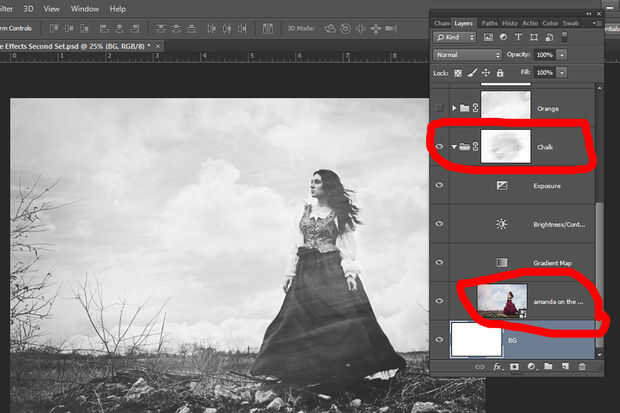This screenshot has width=620, height=413.
Task: Select the BG layer white thumbnail
Action: pos(476,339)
